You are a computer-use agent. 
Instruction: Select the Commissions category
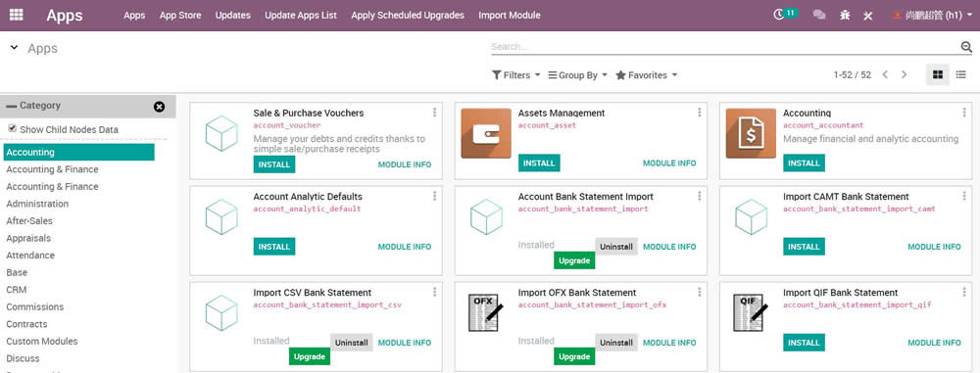[x=35, y=306]
